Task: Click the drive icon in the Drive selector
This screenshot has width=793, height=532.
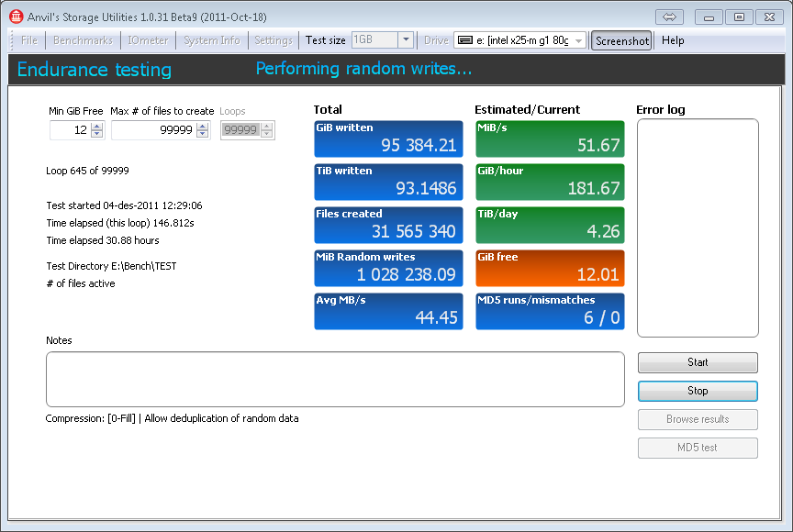Action: (464, 40)
